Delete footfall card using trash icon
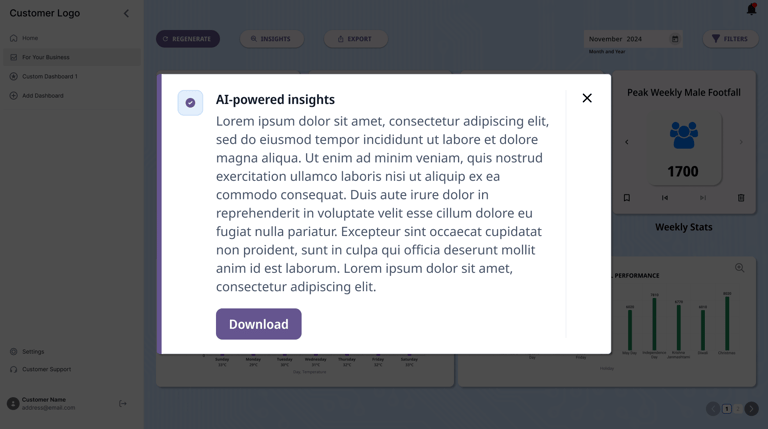 click(741, 198)
